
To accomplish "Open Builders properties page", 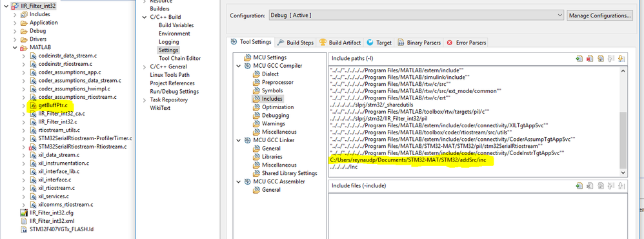I will click(159, 8).
